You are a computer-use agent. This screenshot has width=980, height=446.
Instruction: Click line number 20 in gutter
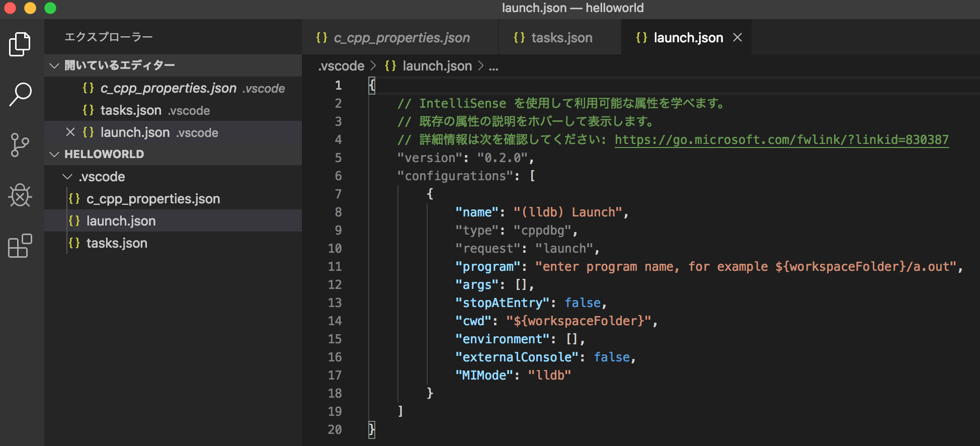(x=335, y=429)
